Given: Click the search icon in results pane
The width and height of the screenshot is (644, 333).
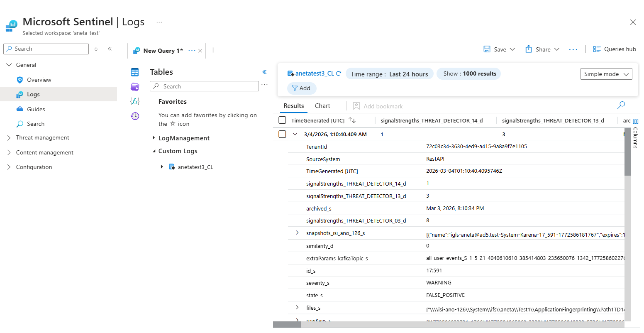Looking at the screenshot, I should pos(621,105).
